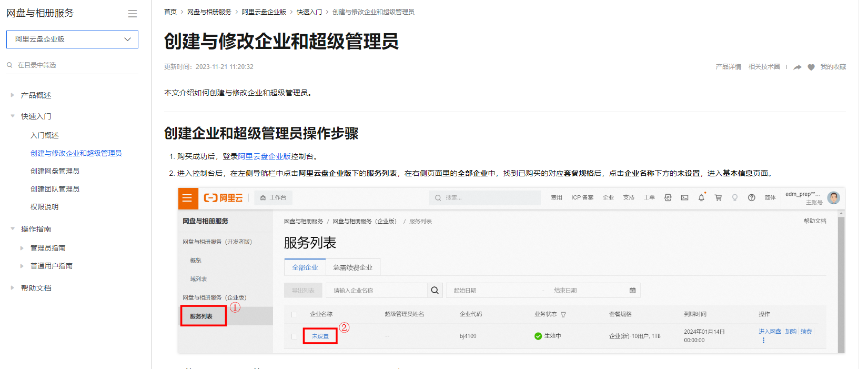Tick the checkbox for the bj4109 row
Viewport: 868px width, 369px height.
[294, 336]
